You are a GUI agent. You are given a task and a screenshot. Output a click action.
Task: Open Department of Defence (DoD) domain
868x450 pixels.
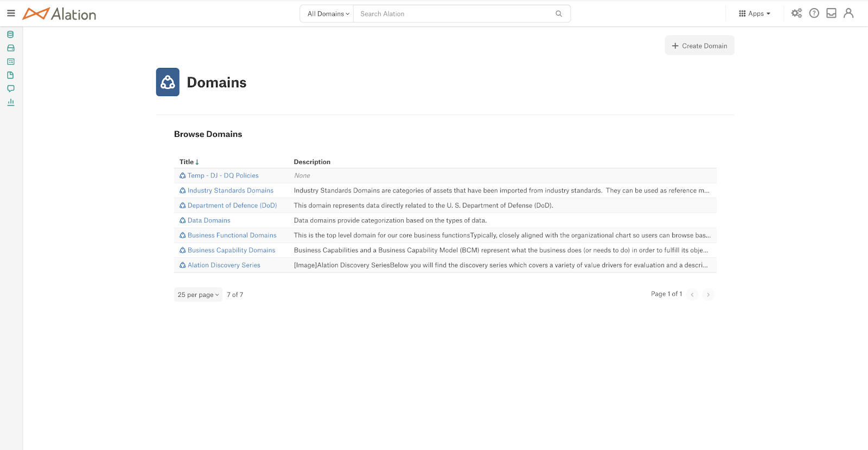(x=232, y=205)
